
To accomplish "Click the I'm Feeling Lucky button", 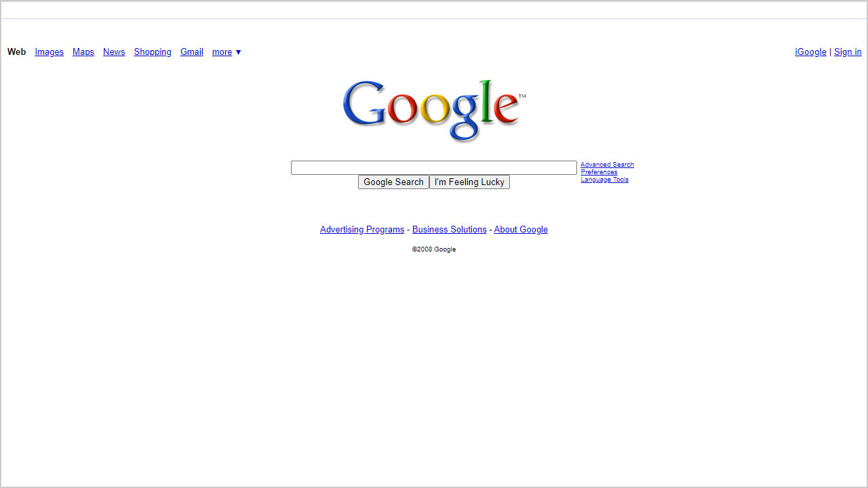I will coord(469,182).
